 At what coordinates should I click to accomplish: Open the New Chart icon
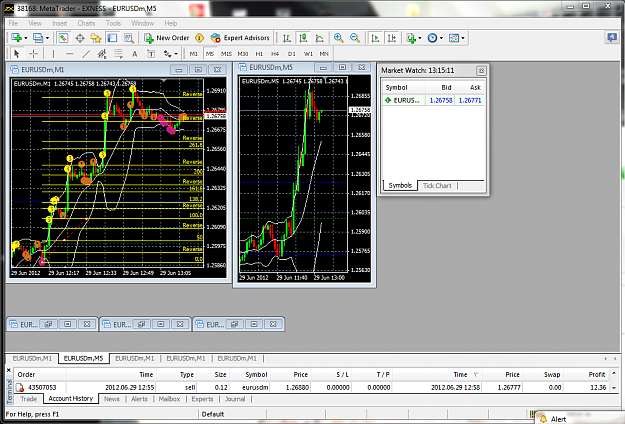point(17,38)
